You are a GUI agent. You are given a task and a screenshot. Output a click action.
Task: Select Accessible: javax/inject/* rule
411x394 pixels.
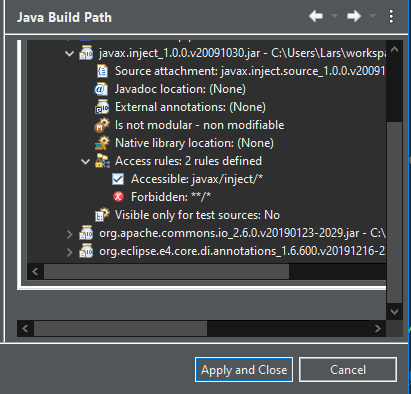coord(197,179)
